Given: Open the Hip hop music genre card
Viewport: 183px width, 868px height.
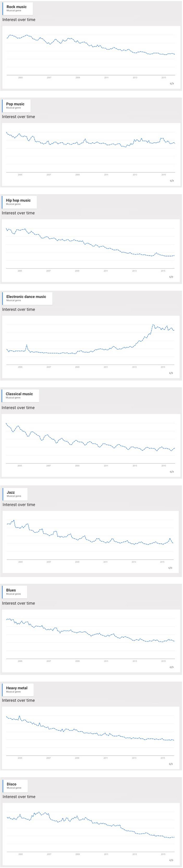Looking at the screenshot, I should tap(19, 202).
